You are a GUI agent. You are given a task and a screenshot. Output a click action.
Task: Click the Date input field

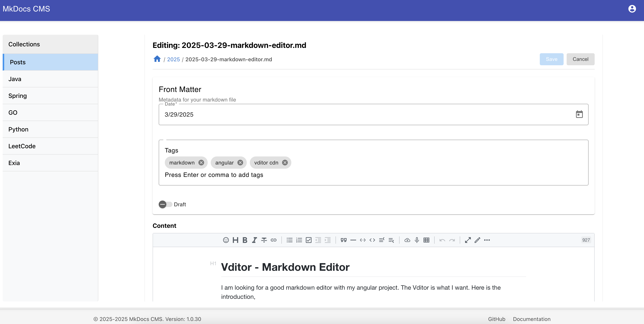pyautogui.click(x=373, y=114)
